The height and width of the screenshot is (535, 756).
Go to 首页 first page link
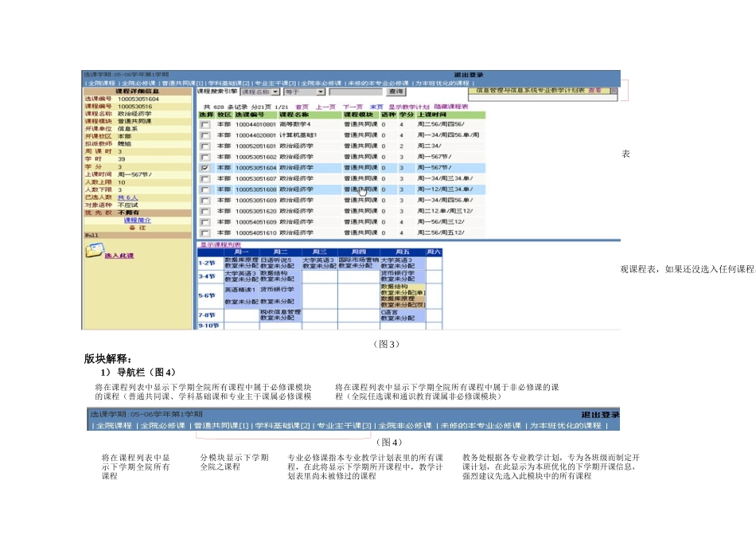pyautogui.click(x=302, y=107)
